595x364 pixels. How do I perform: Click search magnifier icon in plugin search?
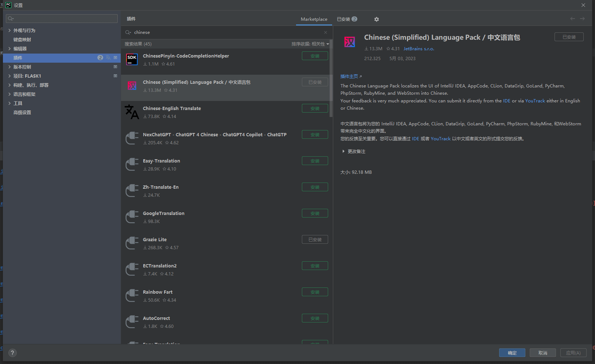(x=128, y=32)
